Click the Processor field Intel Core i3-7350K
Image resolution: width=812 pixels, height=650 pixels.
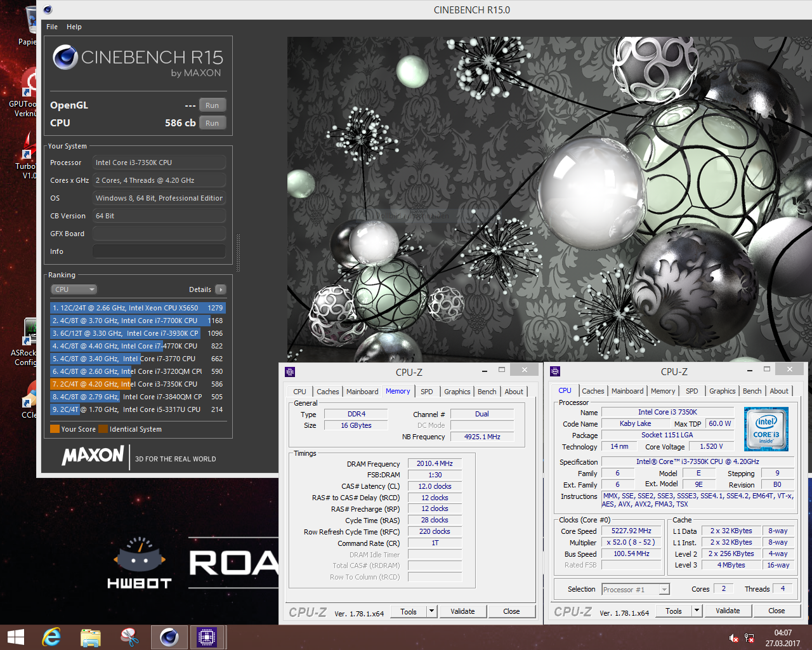(x=159, y=162)
